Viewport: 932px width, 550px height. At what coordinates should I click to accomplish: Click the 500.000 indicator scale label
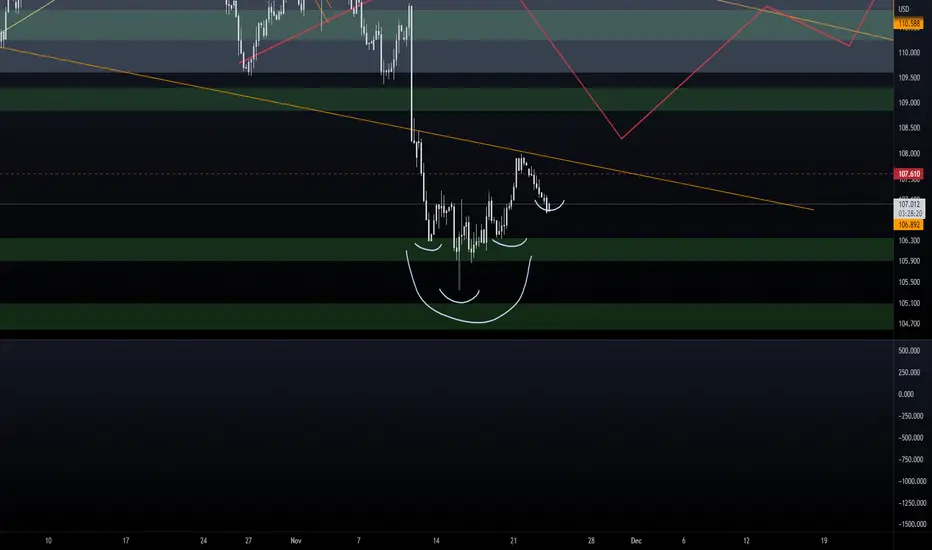(909, 351)
